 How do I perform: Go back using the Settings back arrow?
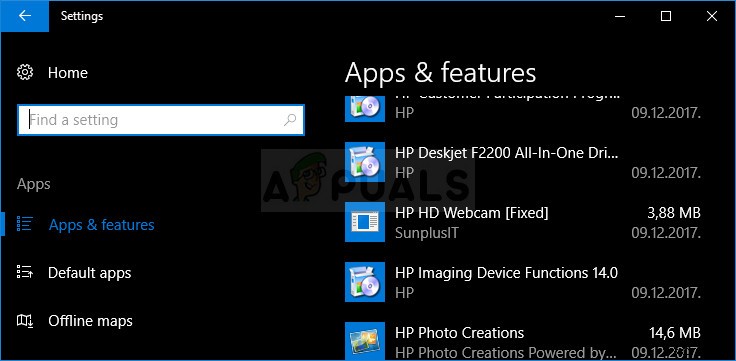(24, 16)
